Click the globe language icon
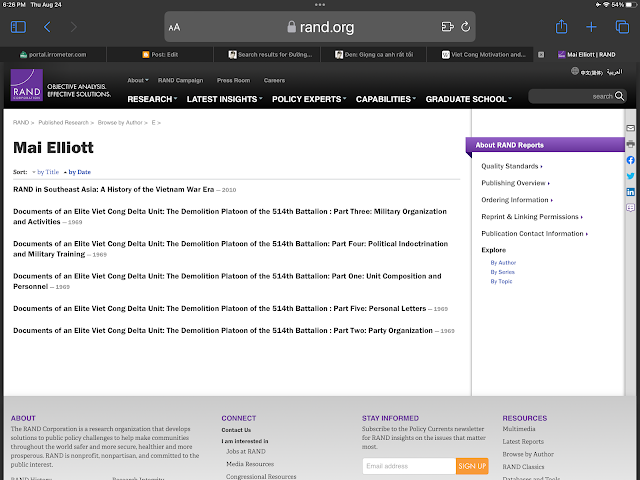 click(575, 71)
